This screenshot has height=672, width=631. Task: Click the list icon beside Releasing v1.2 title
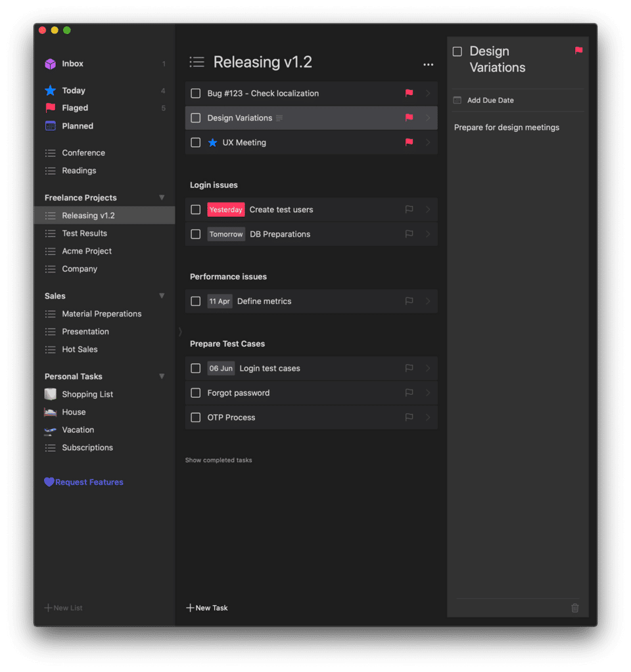197,62
